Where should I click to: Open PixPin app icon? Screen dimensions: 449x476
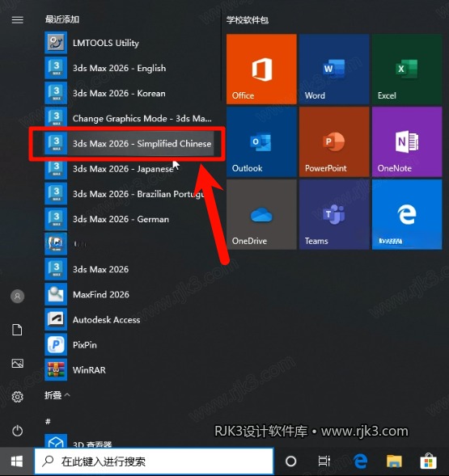[56, 345]
